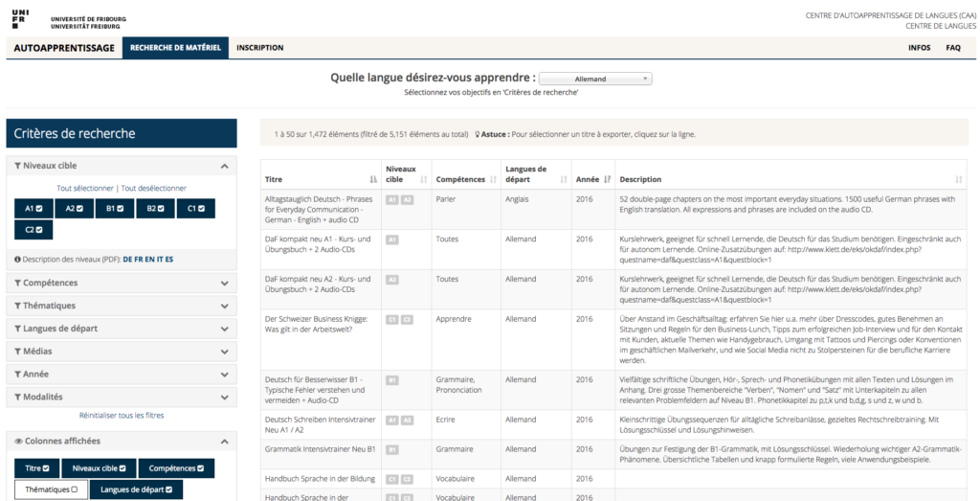Expand the Compétences filter panel
The image size is (980, 501).
pos(122,283)
